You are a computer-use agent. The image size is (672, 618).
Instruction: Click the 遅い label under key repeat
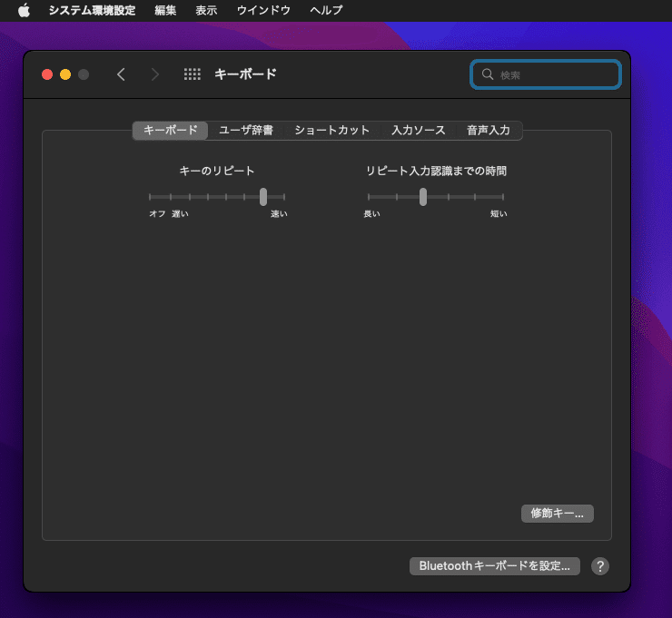(x=180, y=213)
